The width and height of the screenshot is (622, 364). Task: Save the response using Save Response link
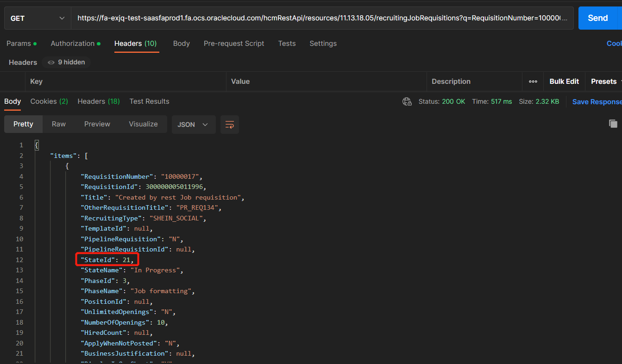[x=597, y=101]
